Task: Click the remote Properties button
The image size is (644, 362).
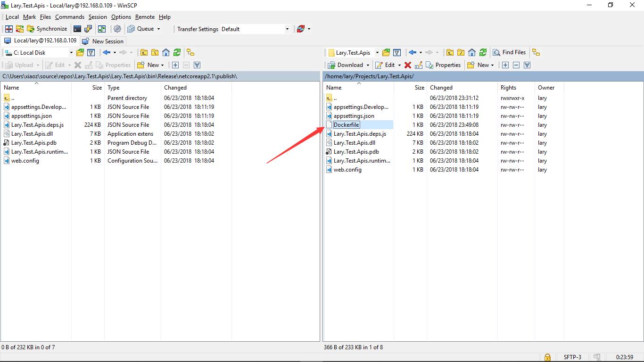Action: [x=443, y=65]
